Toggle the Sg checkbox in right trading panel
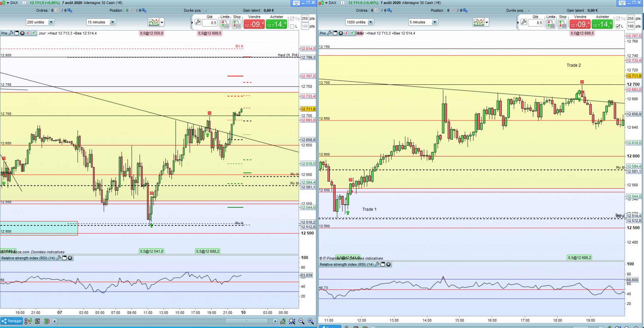 coord(618,19)
